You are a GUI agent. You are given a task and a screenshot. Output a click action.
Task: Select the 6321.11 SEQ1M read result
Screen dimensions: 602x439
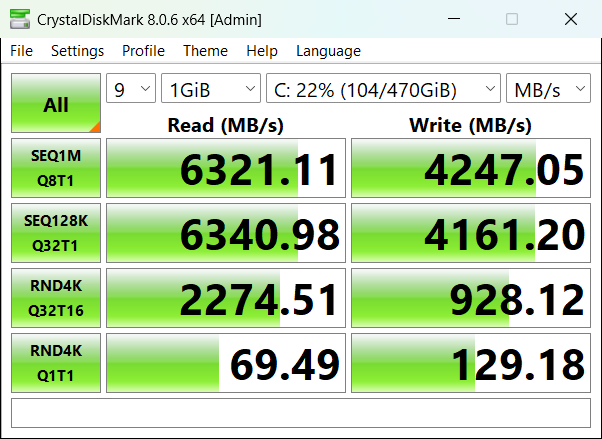[226, 168]
